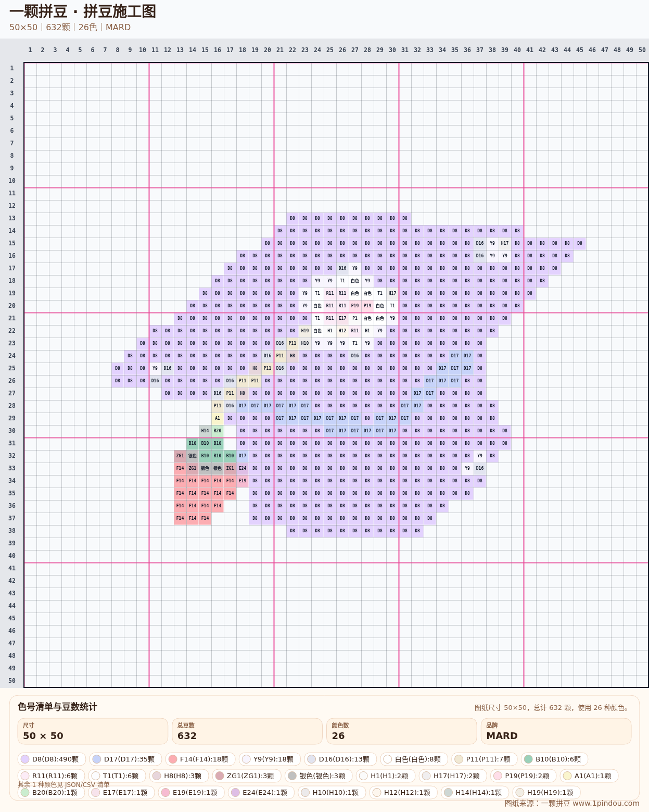
Task: Click the 其余 1 种颜色见 JSON/CSV 清单 note
Action: click(63, 784)
